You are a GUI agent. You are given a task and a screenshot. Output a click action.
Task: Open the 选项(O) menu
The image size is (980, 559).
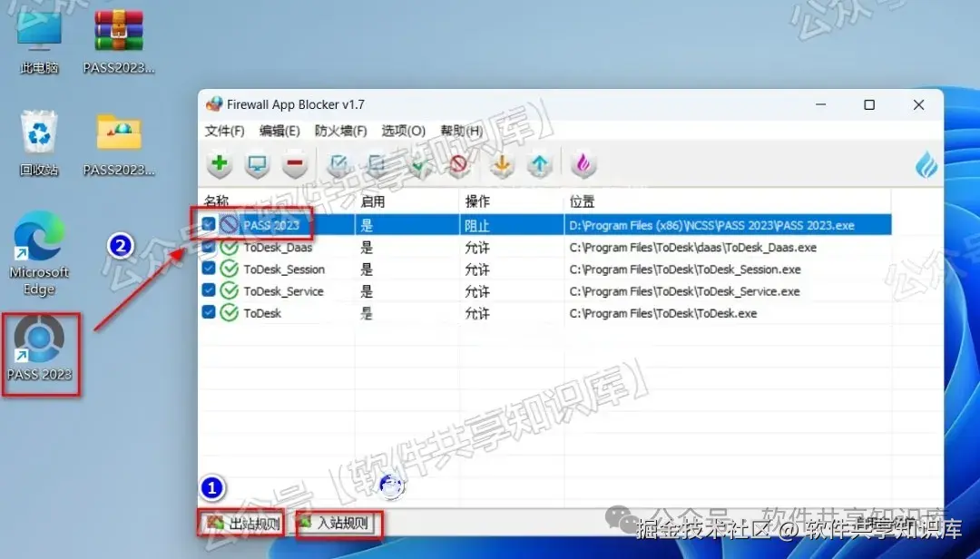point(403,132)
